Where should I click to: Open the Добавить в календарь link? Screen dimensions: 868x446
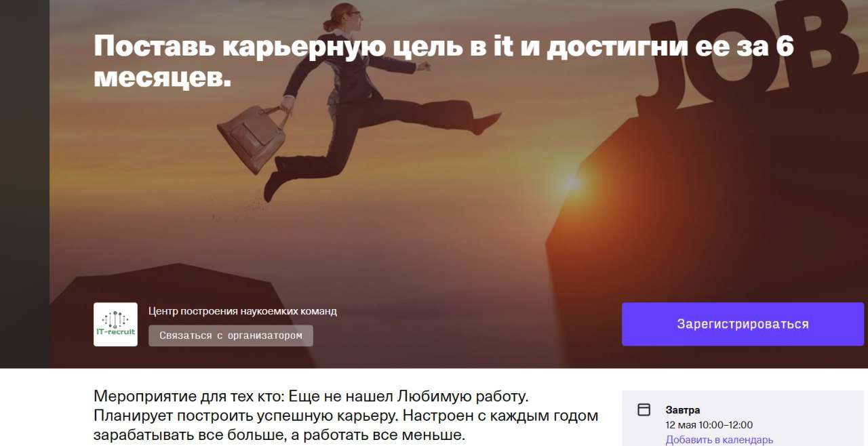719,440
